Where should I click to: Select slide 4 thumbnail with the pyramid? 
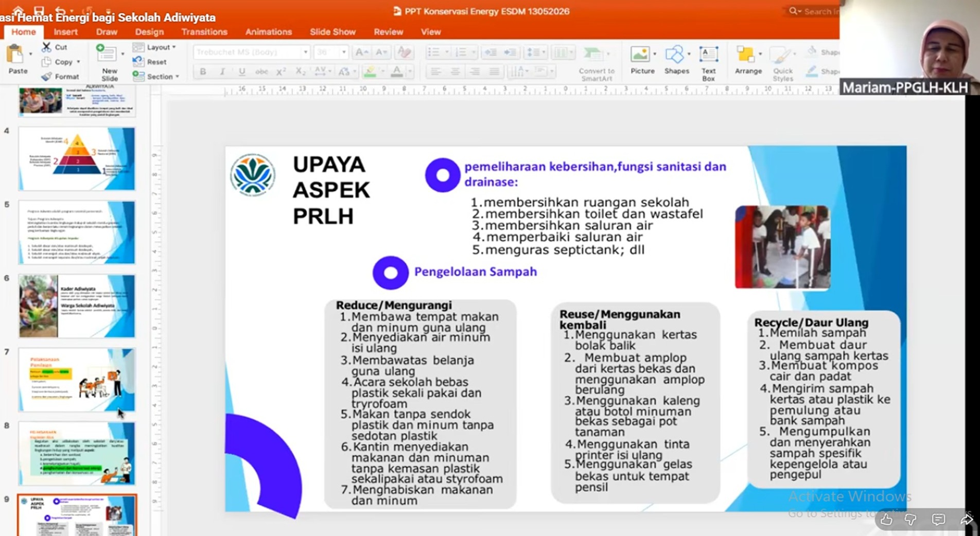77,159
